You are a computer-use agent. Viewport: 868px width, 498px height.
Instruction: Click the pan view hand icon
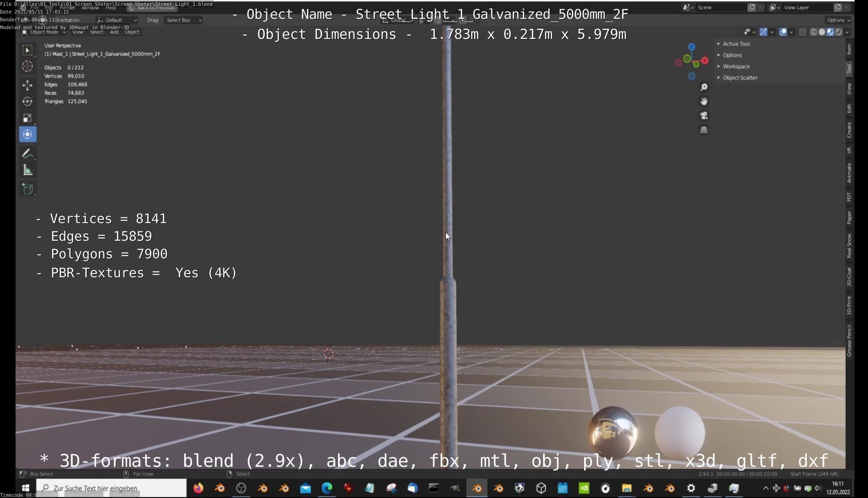(704, 101)
